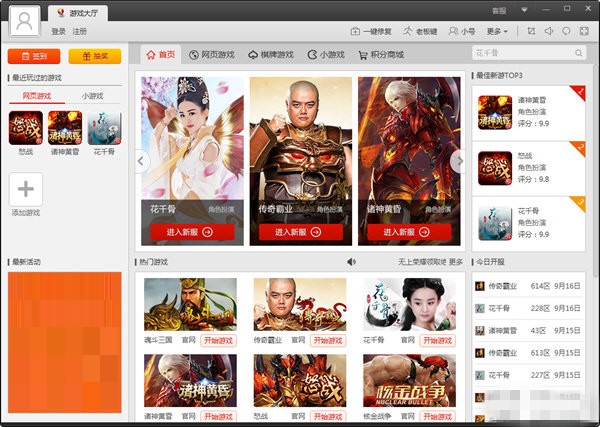Click 开始游戏 for 诸神黄昏 in hot games
Image resolution: width=600 pixels, height=427 pixels.
(218, 416)
